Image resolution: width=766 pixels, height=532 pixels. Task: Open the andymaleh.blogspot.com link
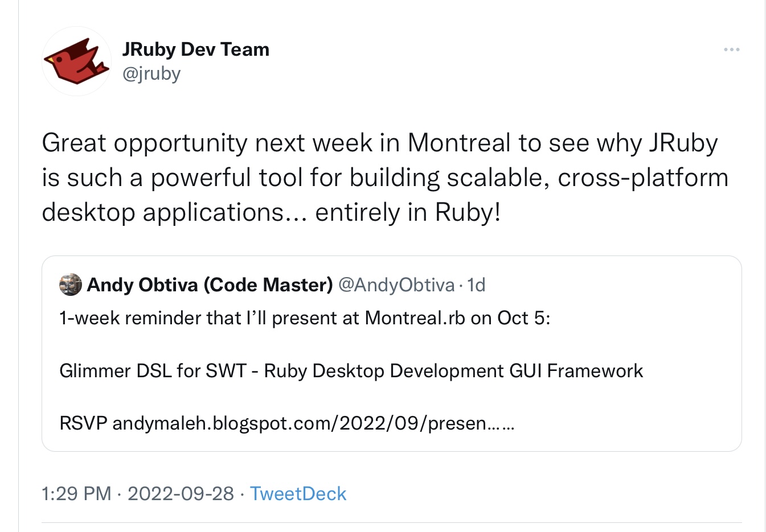pos(300,423)
